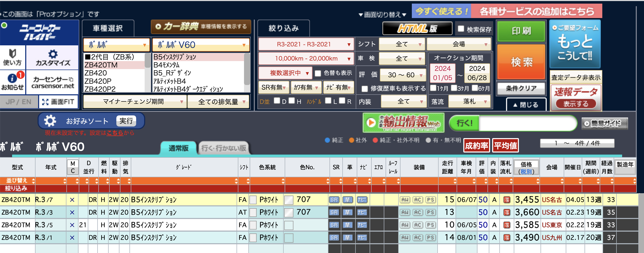Open the お知らせ notifications icon
This screenshot has width=644, height=253.
pyautogui.click(x=12, y=82)
